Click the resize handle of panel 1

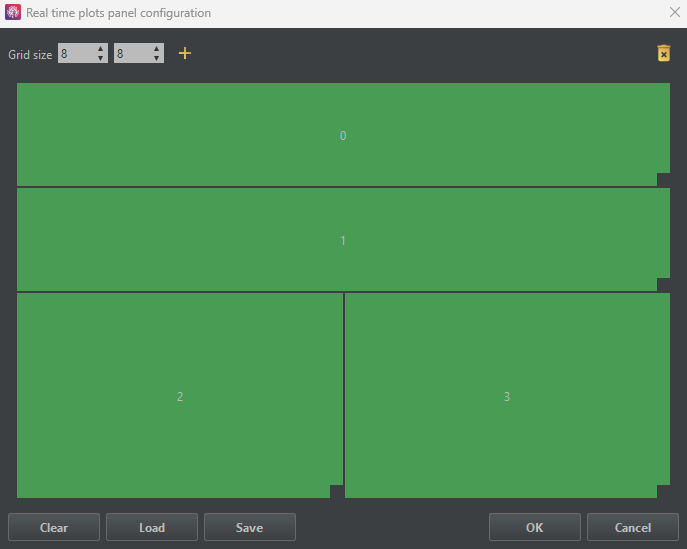(x=663, y=285)
